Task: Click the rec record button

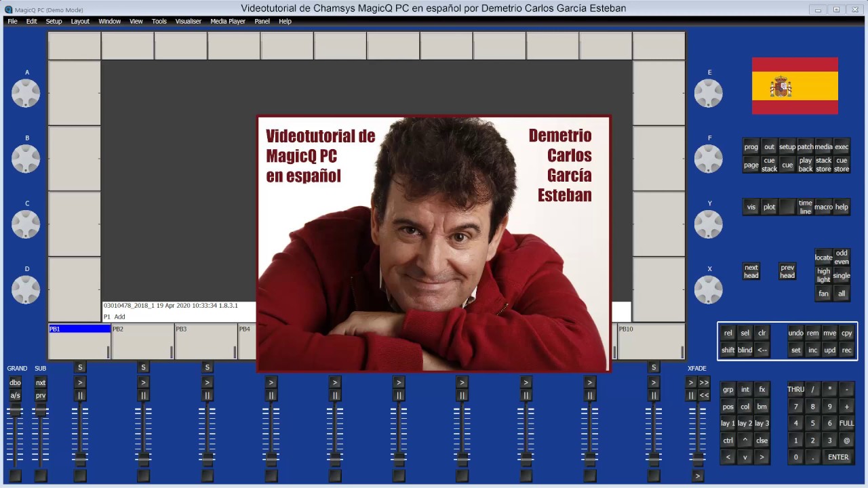Action: (846, 350)
